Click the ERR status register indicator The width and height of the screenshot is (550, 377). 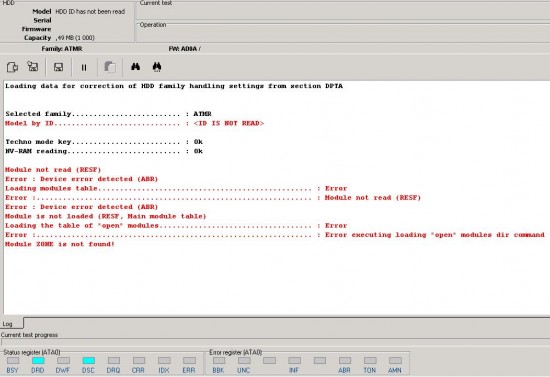[x=189, y=361]
